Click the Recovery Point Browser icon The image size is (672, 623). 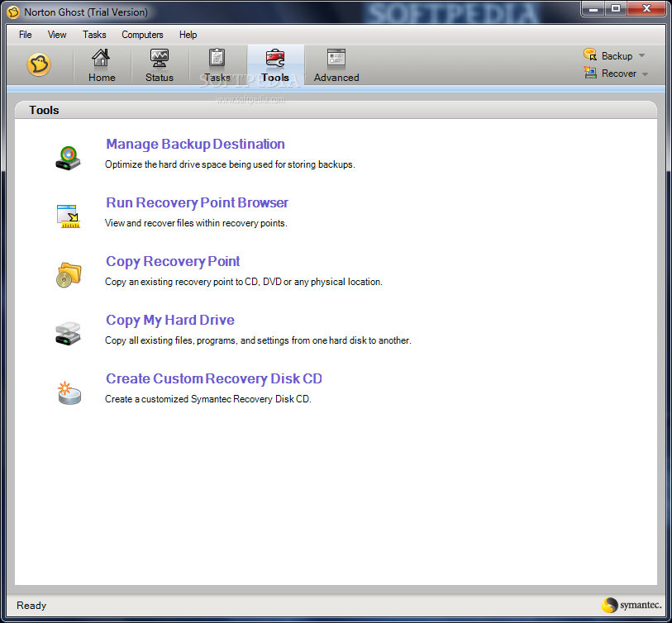(x=68, y=216)
